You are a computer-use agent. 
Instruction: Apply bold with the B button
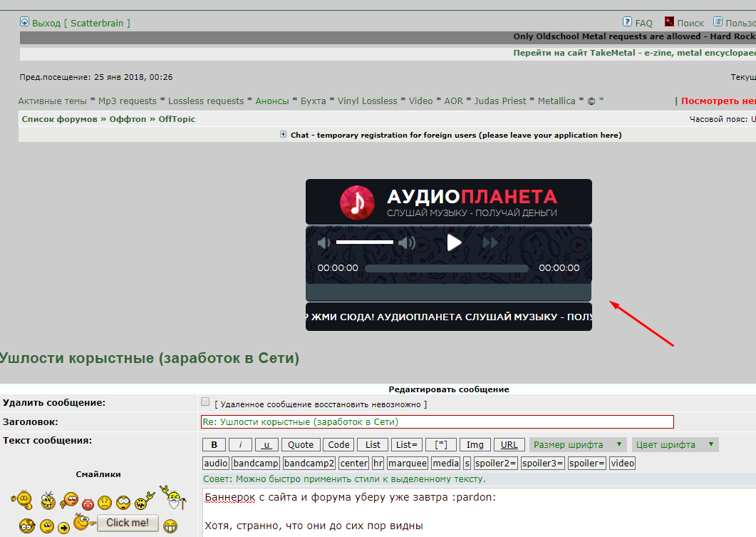pos(214,444)
